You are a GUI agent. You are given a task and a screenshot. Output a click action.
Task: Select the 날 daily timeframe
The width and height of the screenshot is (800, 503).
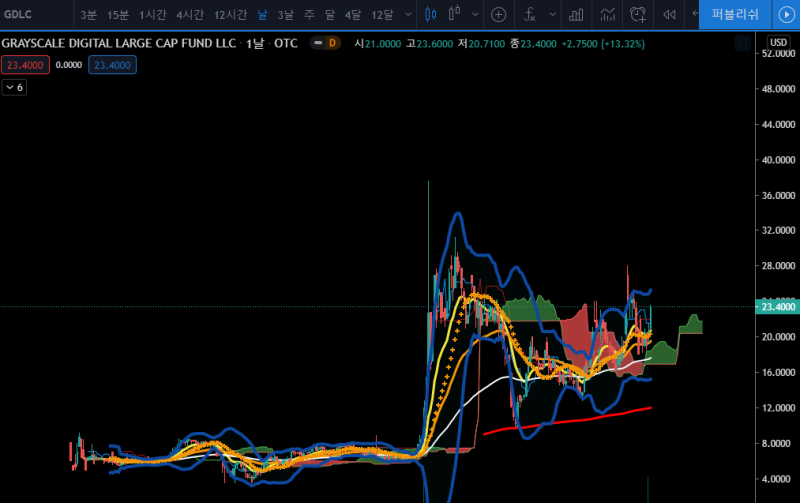click(262, 15)
